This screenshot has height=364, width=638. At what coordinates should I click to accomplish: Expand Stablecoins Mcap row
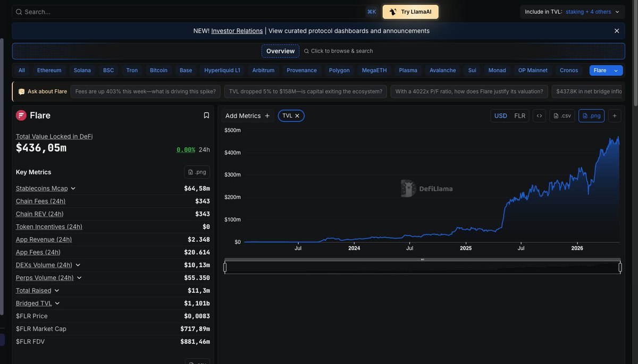tap(73, 189)
